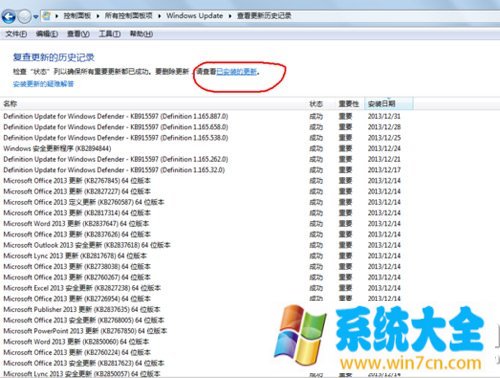Screen dimensions: 500x378
Task: Go to 所有控制面板项 breadcrumb
Action: click(129, 16)
